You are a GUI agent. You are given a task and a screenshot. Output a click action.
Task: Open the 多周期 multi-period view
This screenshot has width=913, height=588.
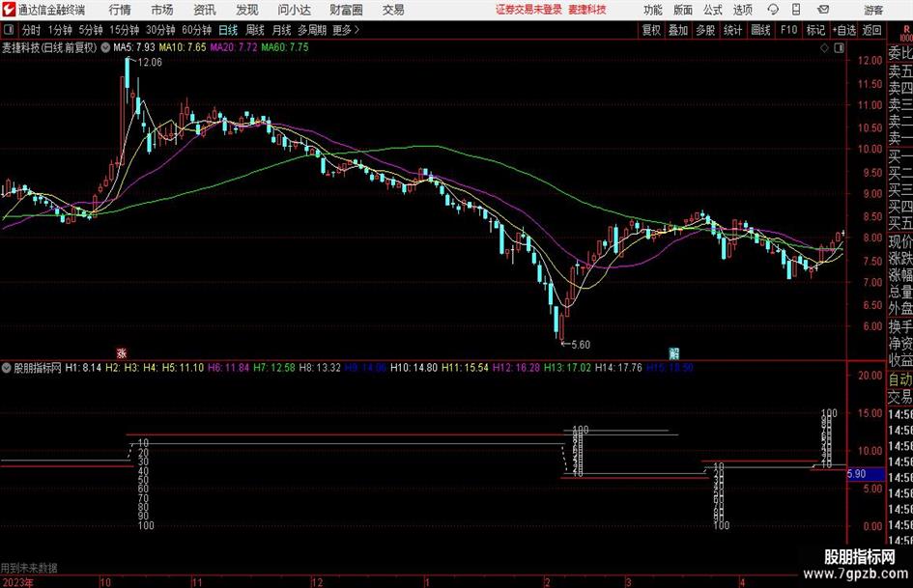[x=312, y=30]
